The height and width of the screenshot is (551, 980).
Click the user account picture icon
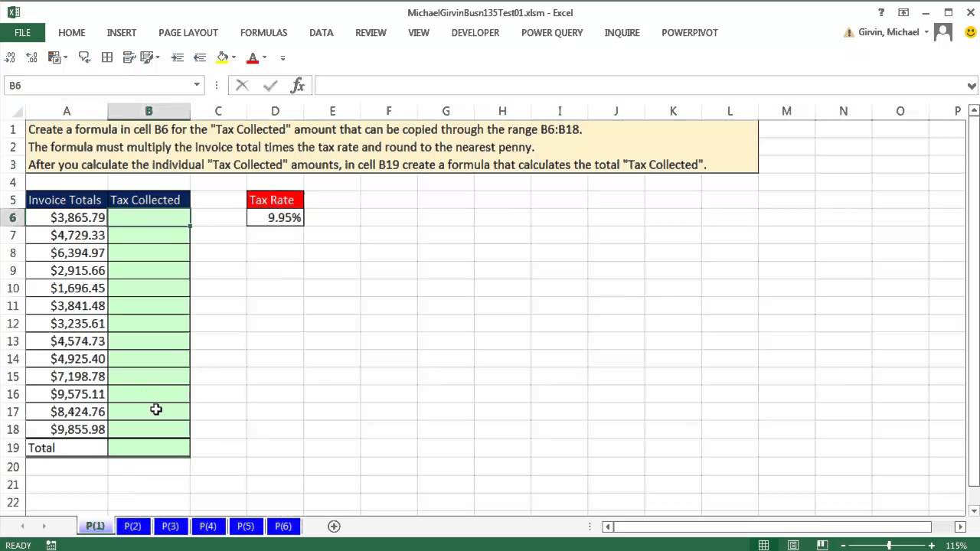pos(943,32)
